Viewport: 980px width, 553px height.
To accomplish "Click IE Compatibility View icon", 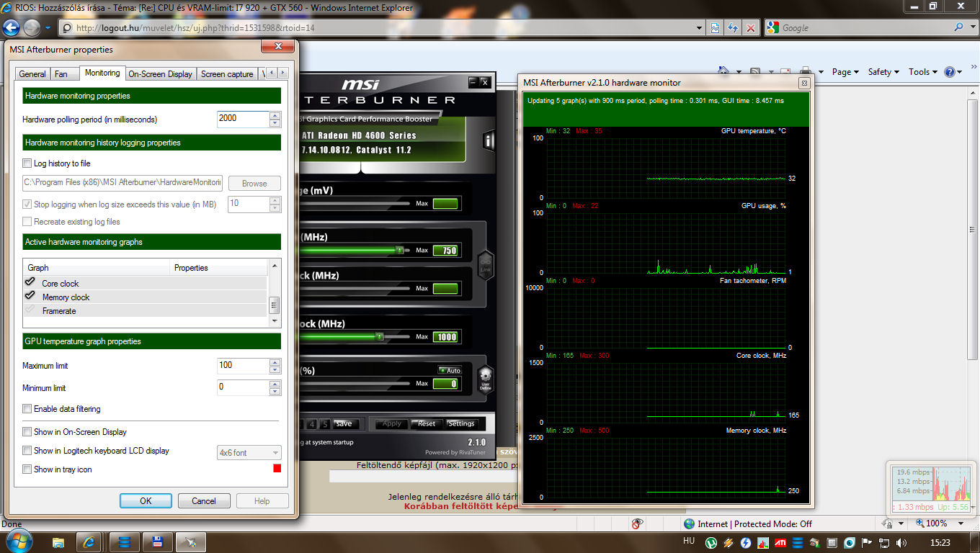I will pos(715,28).
